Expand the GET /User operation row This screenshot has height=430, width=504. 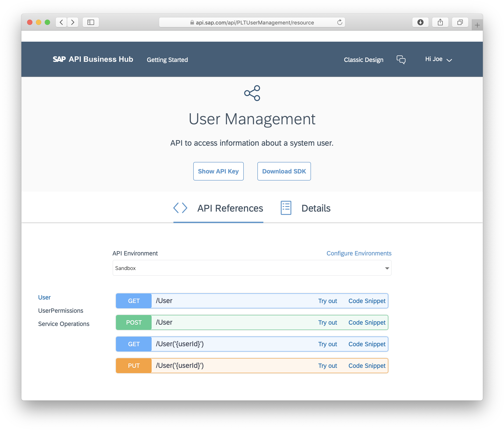tap(252, 301)
